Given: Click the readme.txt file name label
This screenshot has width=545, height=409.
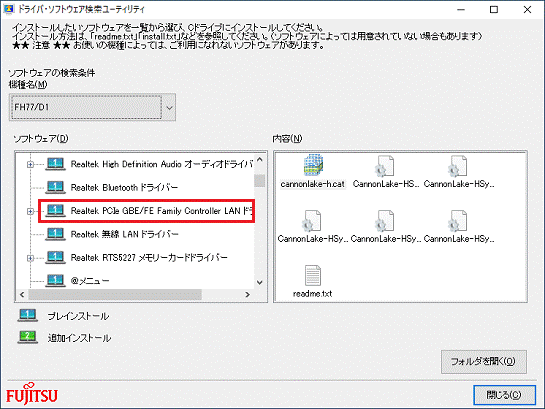Looking at the screenshot, I should click(312, 294).
